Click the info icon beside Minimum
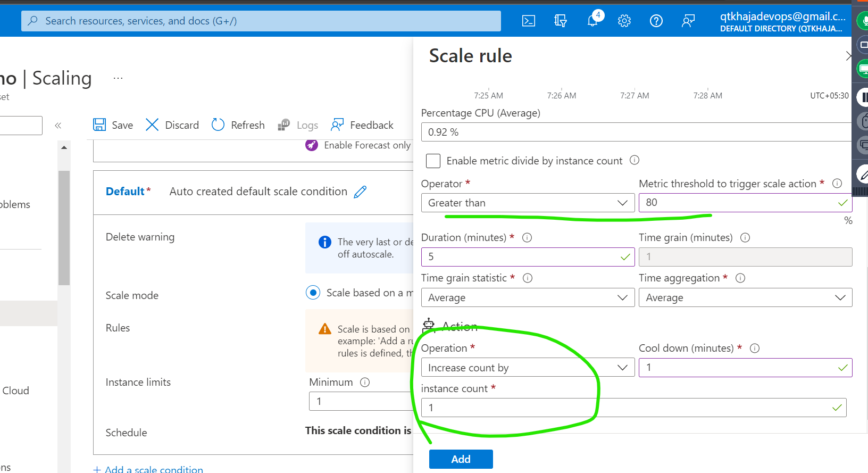This screenshot has width=868, height=473. 365,382
